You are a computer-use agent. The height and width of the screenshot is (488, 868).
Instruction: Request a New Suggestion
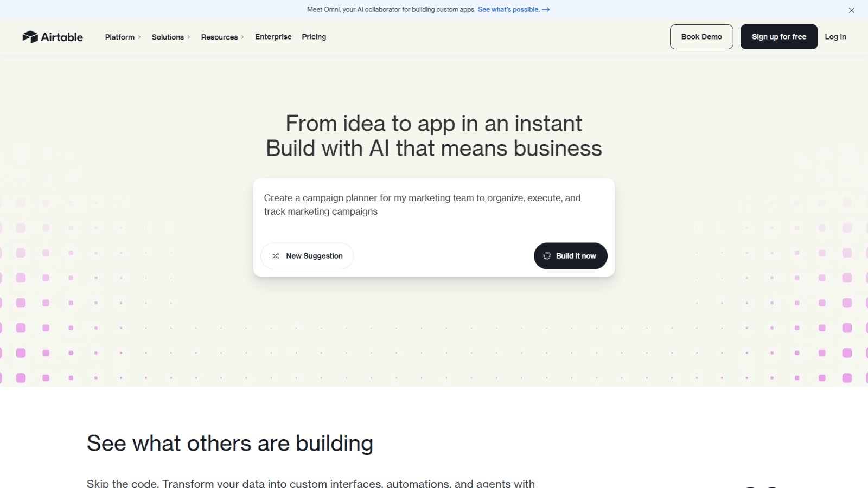tap(307, 255)
